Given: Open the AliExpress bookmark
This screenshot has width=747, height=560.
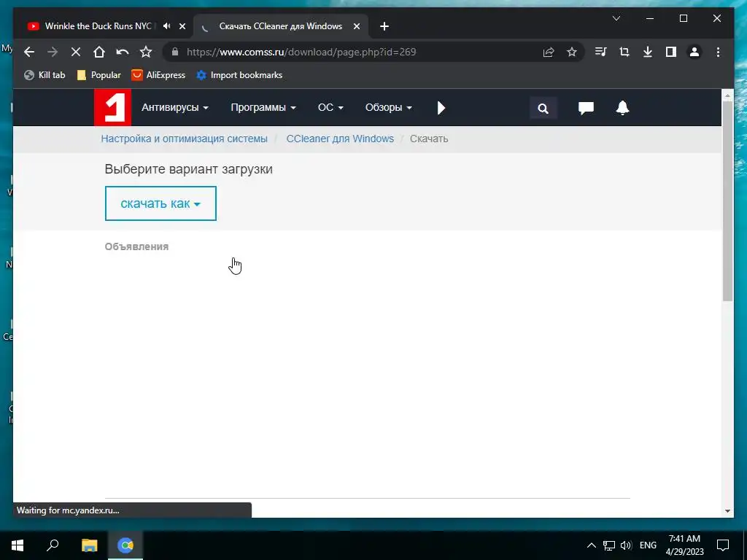Looking at the screenshot, I should 158,75.
